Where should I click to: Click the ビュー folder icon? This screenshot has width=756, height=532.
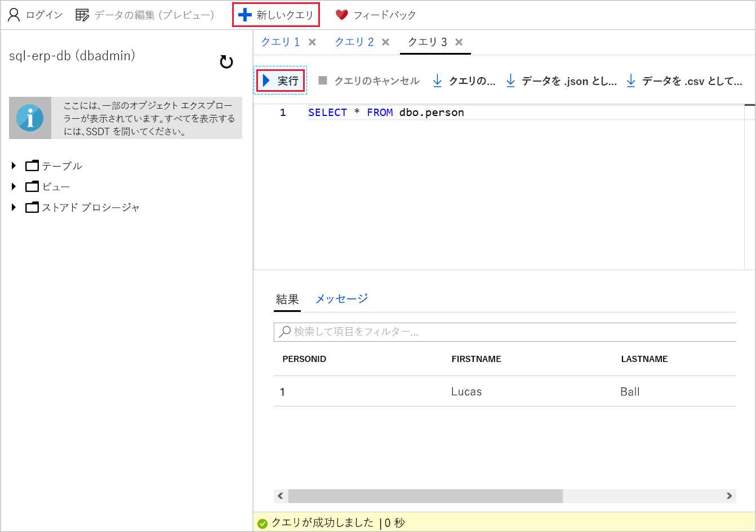[32, 186]
